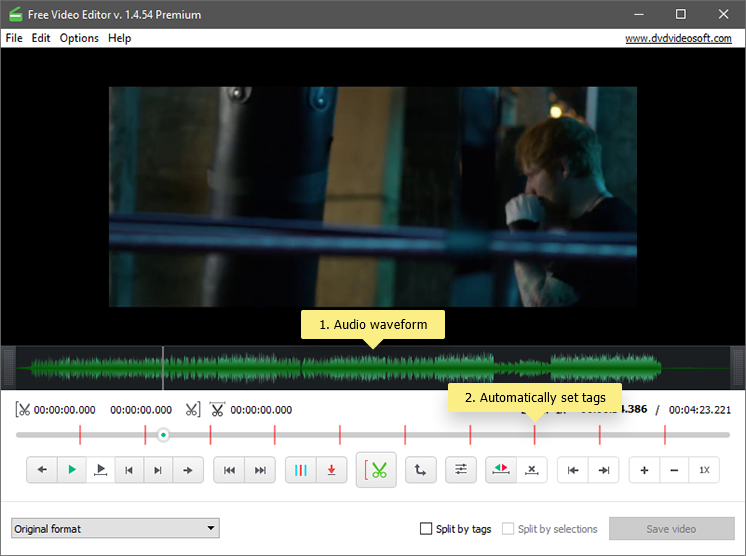The height and width of the screenshot is (556, 746).
Task: Jump to the previous tag (rewind icon)
Action: (x=230, y=470)
